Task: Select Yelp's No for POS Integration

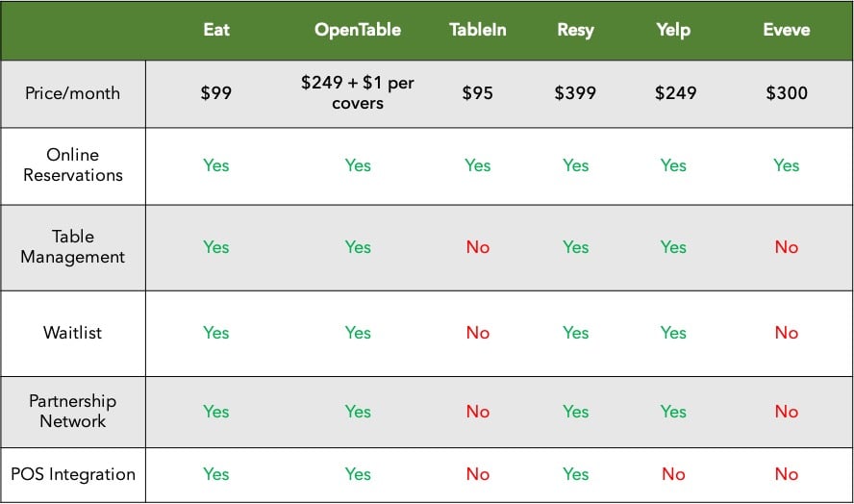Action: click(x=673, y=474)
